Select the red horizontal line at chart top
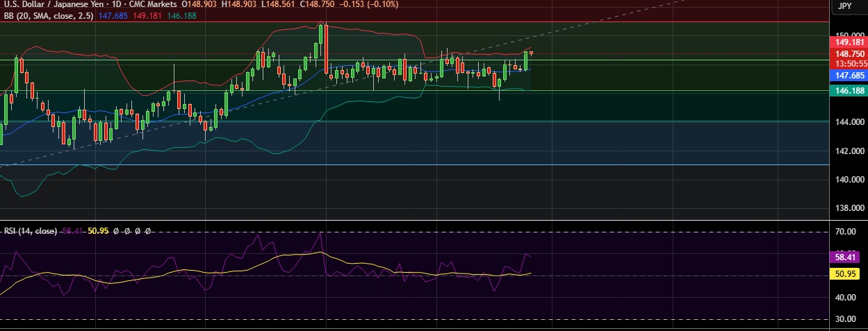 [x=417, y=22]
